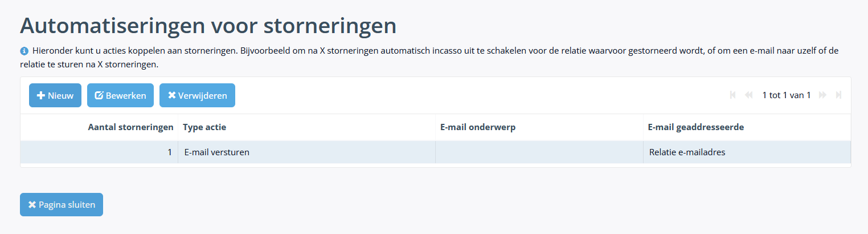The height and width of the screenshot is (234, 868).
Task: Click the blue info icon before description
Action: point(24,50)
